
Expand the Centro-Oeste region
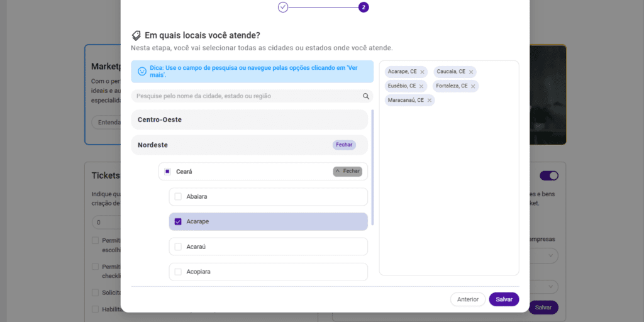coord(249,119)
